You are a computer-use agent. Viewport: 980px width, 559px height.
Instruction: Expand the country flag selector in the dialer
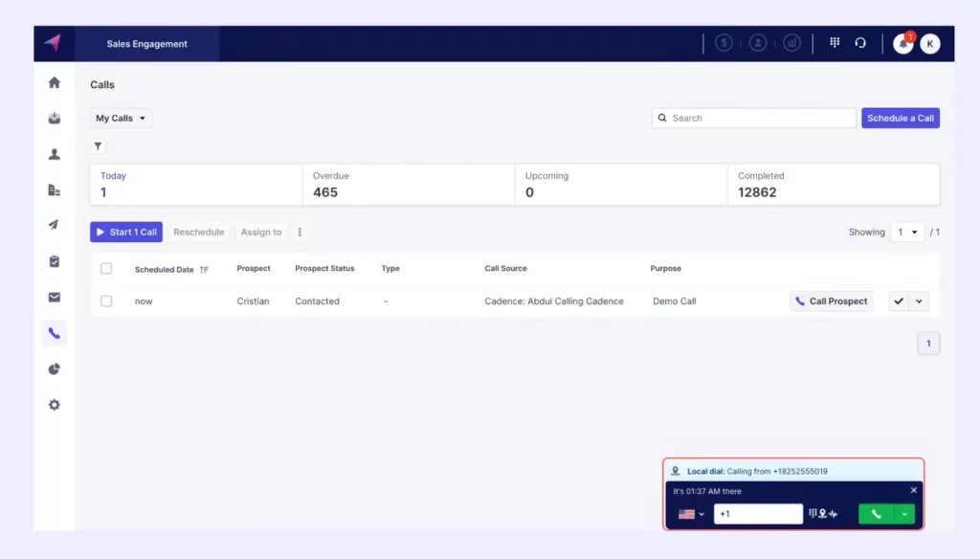[x=691, y=514]
